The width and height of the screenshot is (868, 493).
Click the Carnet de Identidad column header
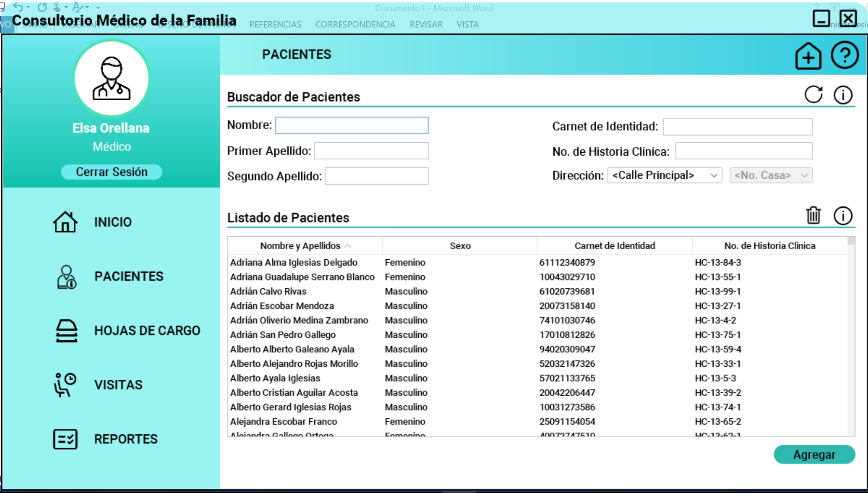click(x=614, y=246)
